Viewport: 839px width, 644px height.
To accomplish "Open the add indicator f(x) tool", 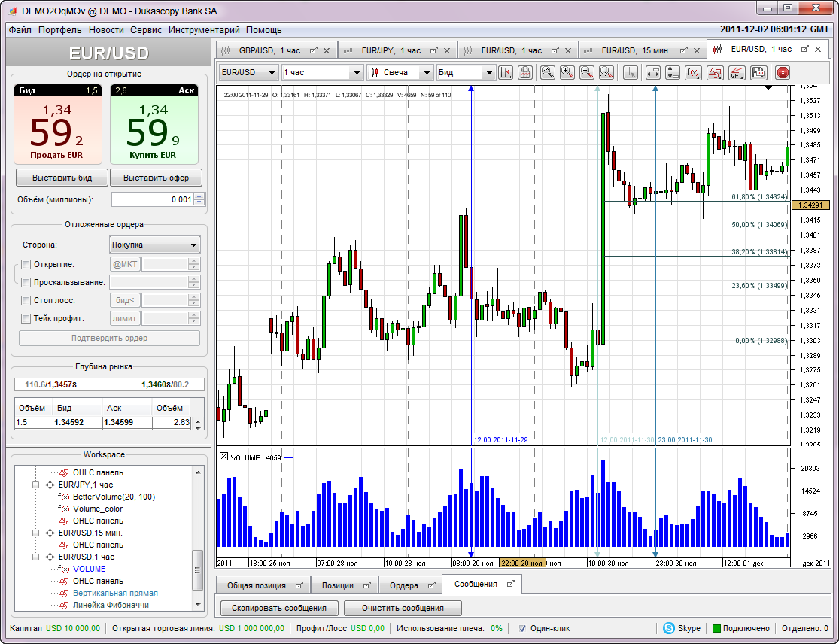I will pos(693,73).
